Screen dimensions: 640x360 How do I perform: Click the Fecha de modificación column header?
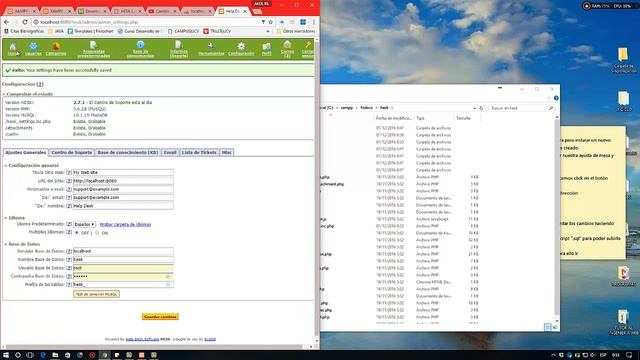pyautogui.click(x=393, y=118)
